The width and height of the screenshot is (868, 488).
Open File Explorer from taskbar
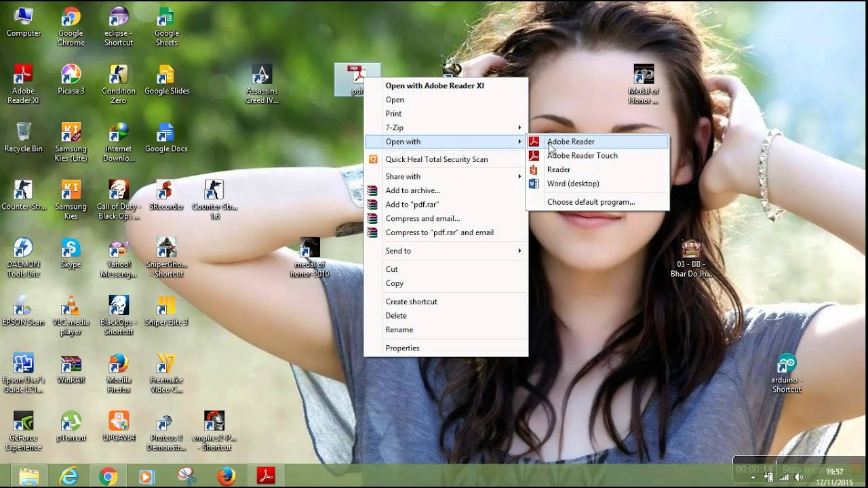[29, 476]
